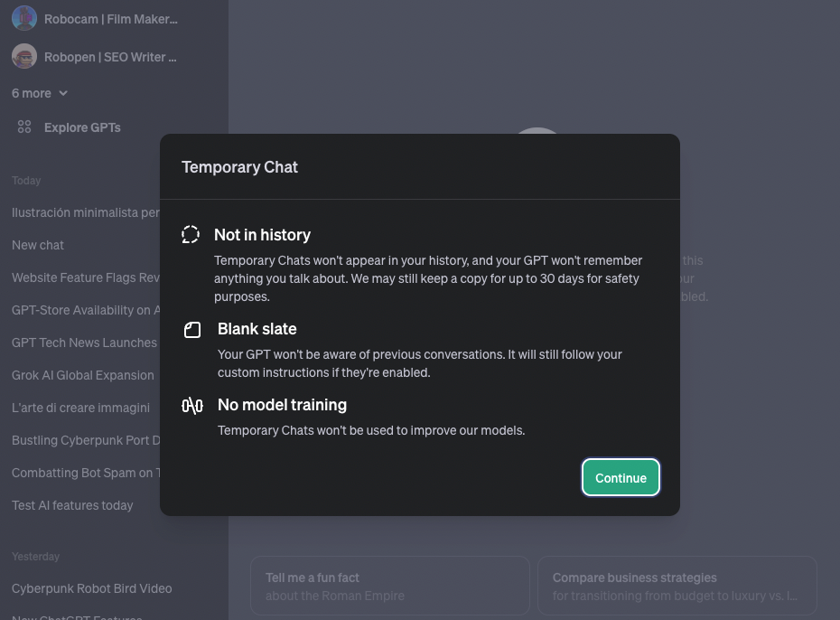
Task: Open Robopen SEO Writer avatar
Action: [24, 56]
